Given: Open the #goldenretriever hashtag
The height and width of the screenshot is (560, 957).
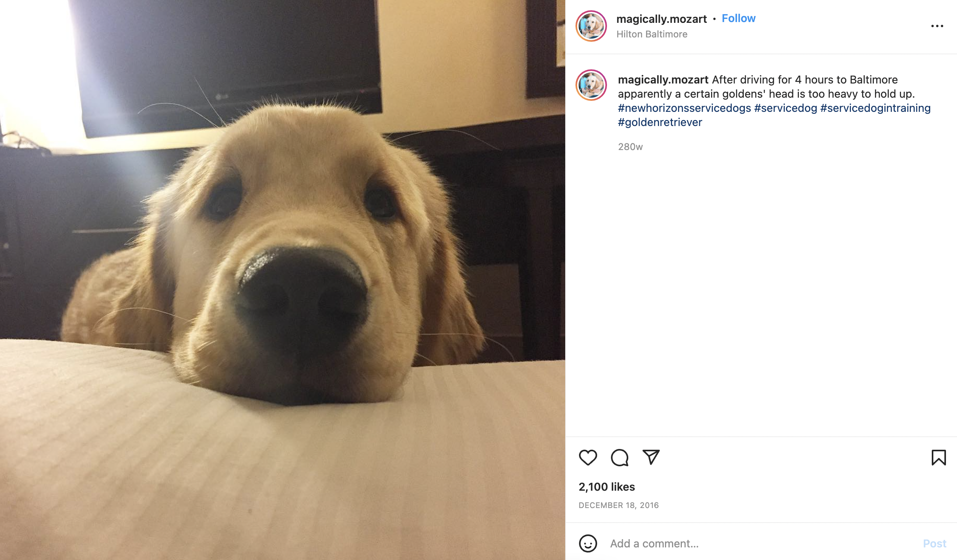Looking at the screenshot, I should pos(660,122).
